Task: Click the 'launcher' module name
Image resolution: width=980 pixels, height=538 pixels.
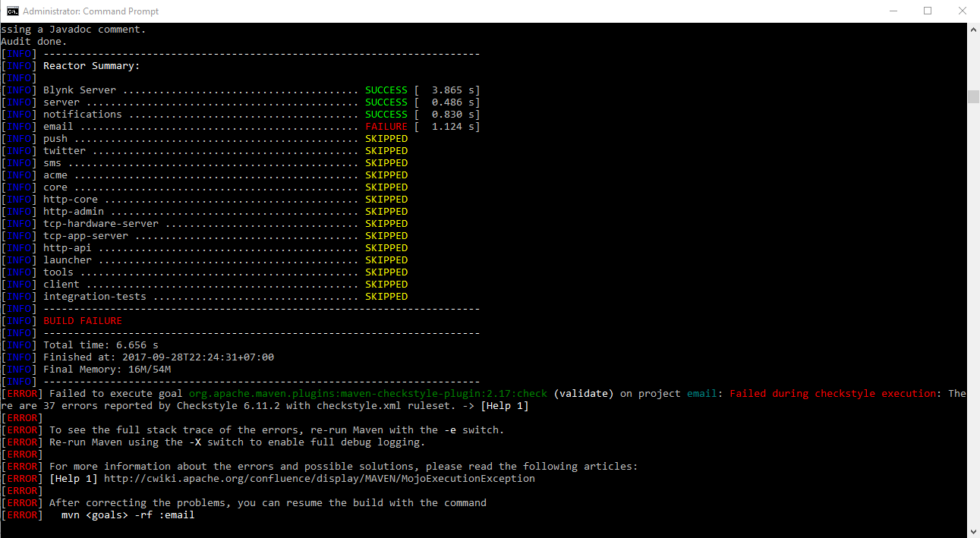Action: [x=68, y=260]
